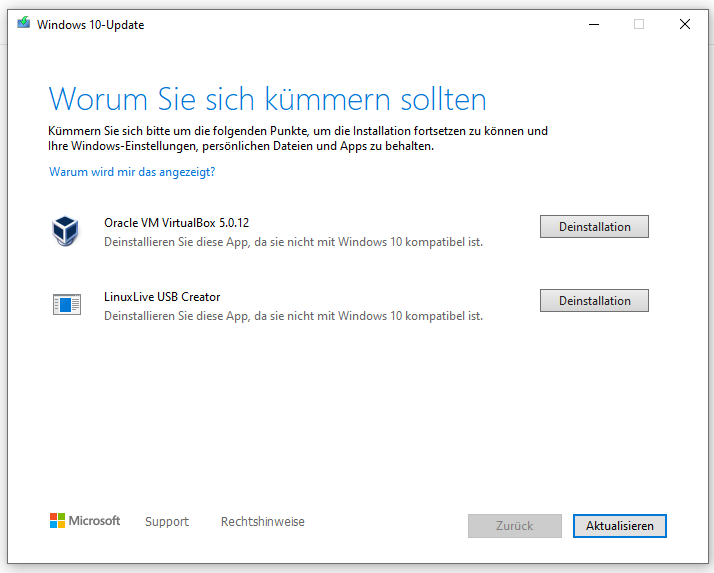Image resolution: width=714 pixels, height=573 pixels.
Task: Click the Oracle VM VirtualBox cube icon
Action: point(66,230)
